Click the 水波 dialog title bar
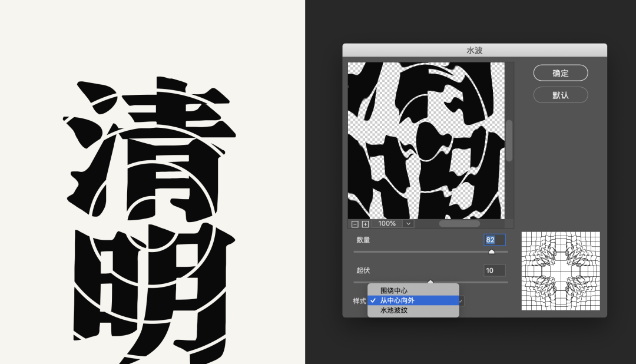The height and width of the screenshot is (364, 636). coord(474,51)
